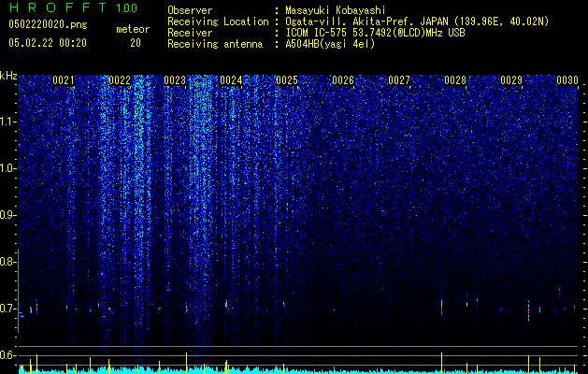Screen dimensions: 588x374
Task: Click the Observer field label
Action: pyautogui.click(x=190, y=10)
